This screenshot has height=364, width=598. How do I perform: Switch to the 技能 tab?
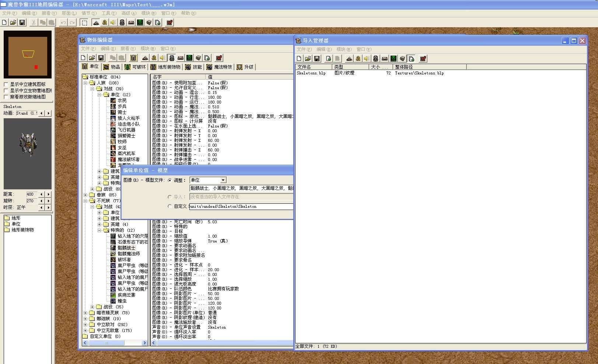click(x=193, y=67)
